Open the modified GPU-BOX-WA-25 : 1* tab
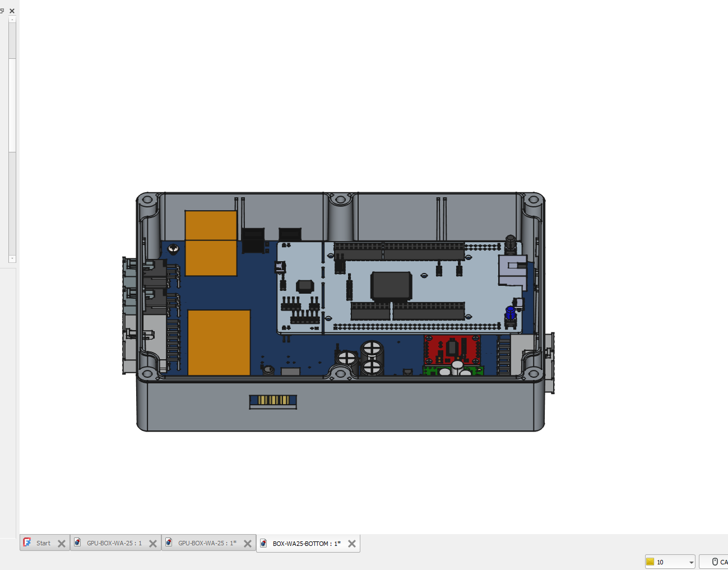 pyautogui.click(x=207, y=543)
